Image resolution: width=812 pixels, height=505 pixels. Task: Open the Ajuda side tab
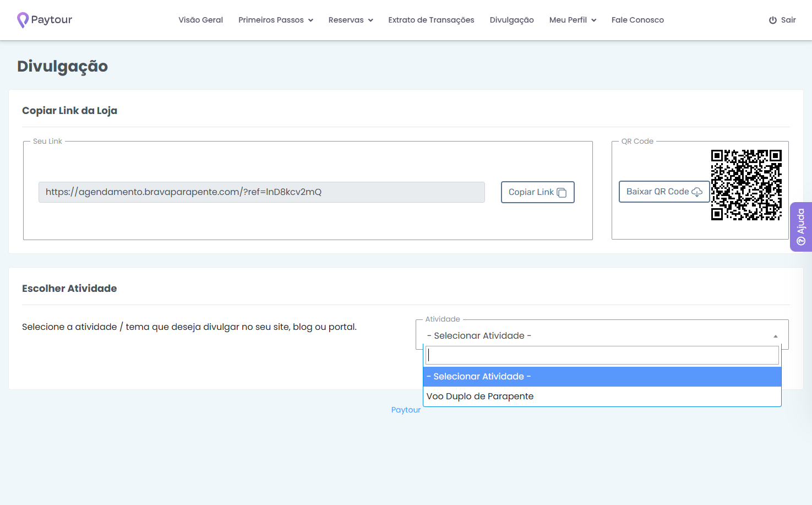[x=801, y=227]
